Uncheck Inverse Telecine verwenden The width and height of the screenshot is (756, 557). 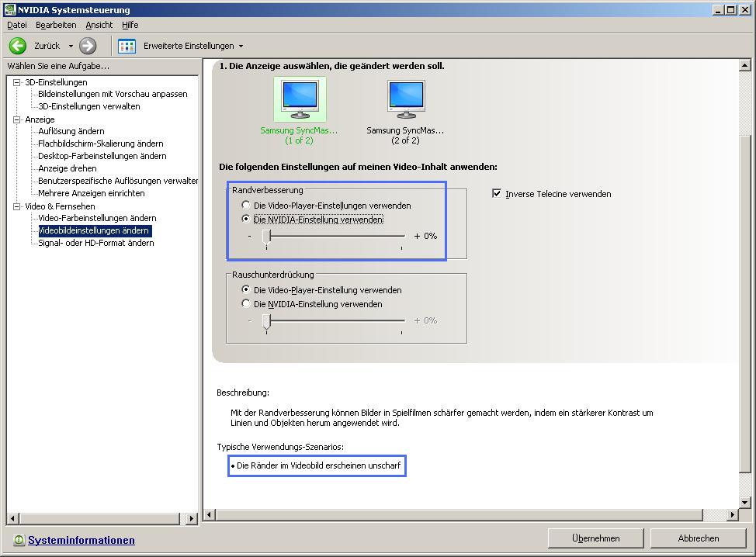pyautogui.click(x=497, y=193)
